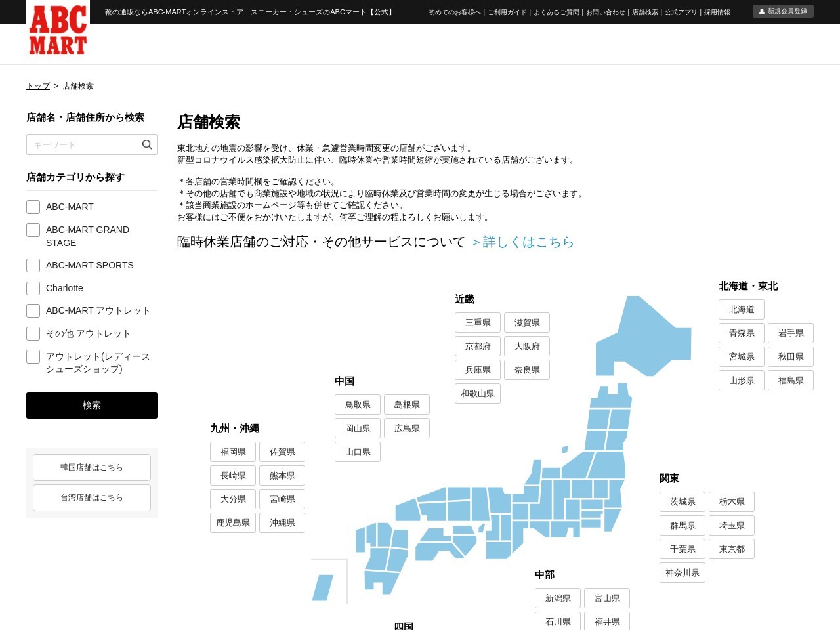840x630 pixels.
Task: Open 公式アプリ in top menu
Action: point(681,12)
